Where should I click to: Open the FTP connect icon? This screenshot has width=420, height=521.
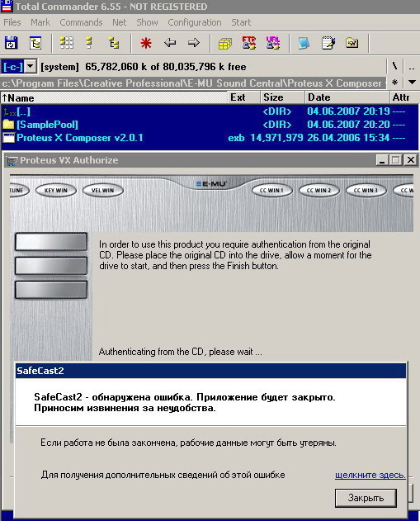point(249,43)
